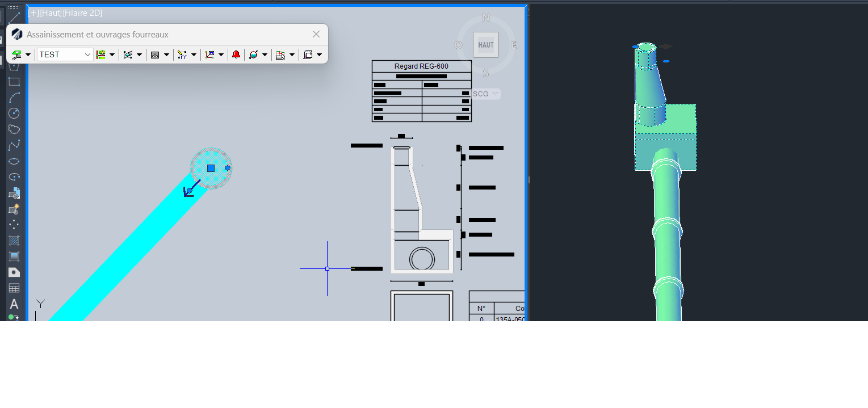Activate the Spline tool
The image size is (868, 408).
[x=14, y=145]
